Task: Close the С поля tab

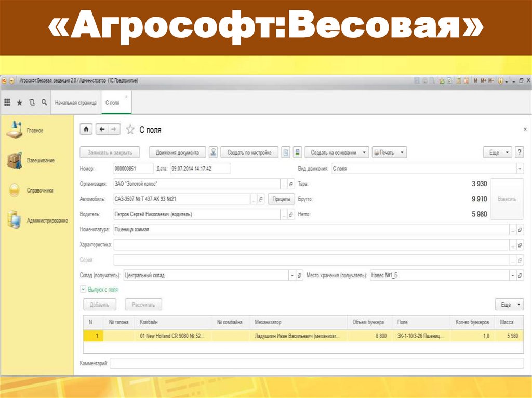Action: coord(127,97)
